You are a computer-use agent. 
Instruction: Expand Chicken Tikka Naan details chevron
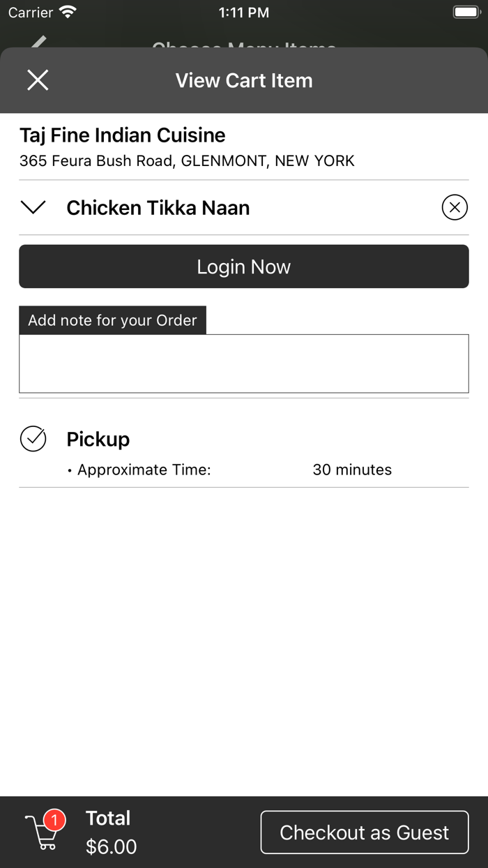click(x=33, y=207)
